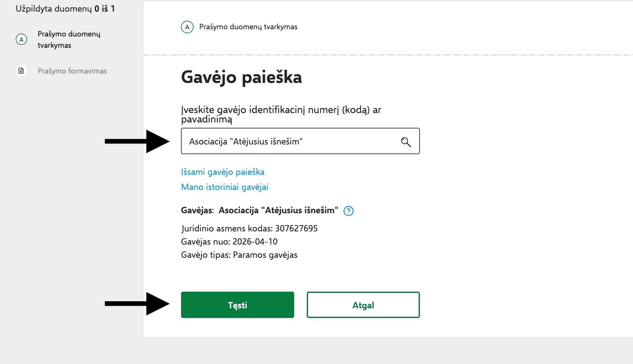Click the 'Gavėjo paieška' heading
This screenshot has width=633, height=364.
(241, 77)
